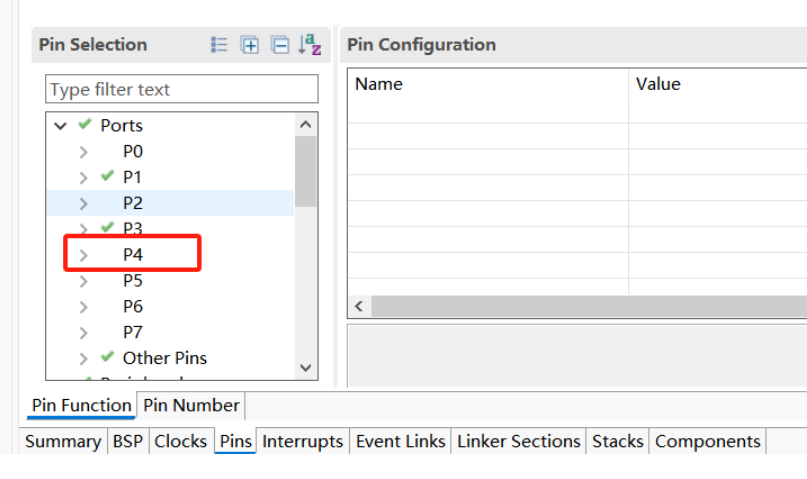Select the P6 tree item
807x479 pixels.
[133, 306]
